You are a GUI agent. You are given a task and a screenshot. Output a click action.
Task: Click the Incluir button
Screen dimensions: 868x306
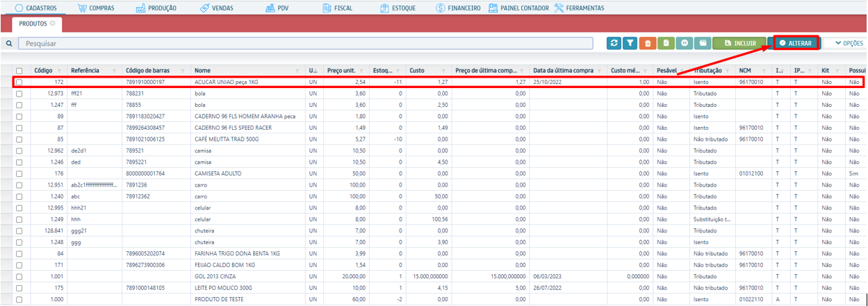(739, 43)
